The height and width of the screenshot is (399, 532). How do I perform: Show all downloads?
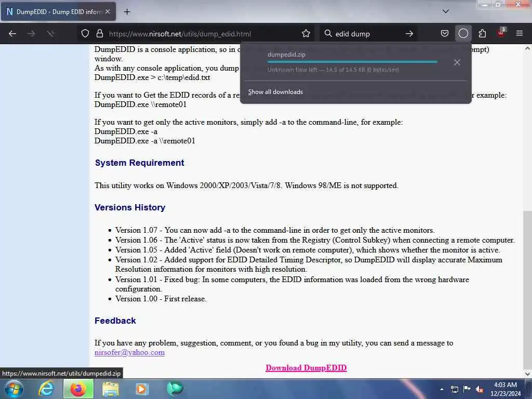[275, 92]
